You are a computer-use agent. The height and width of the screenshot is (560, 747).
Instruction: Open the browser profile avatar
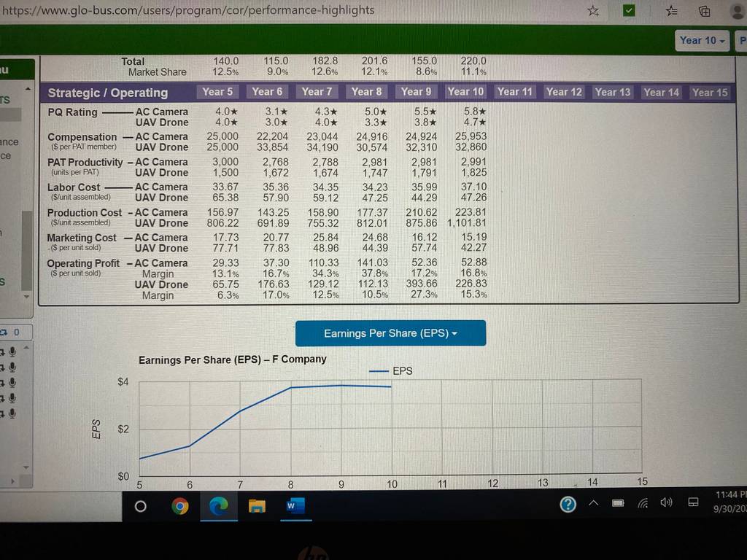tap(738, 10)
